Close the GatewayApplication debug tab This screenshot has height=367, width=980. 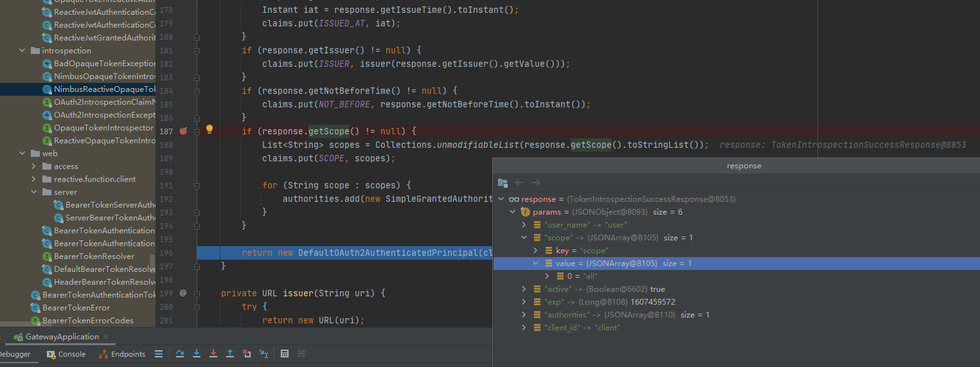coord(107,337)
